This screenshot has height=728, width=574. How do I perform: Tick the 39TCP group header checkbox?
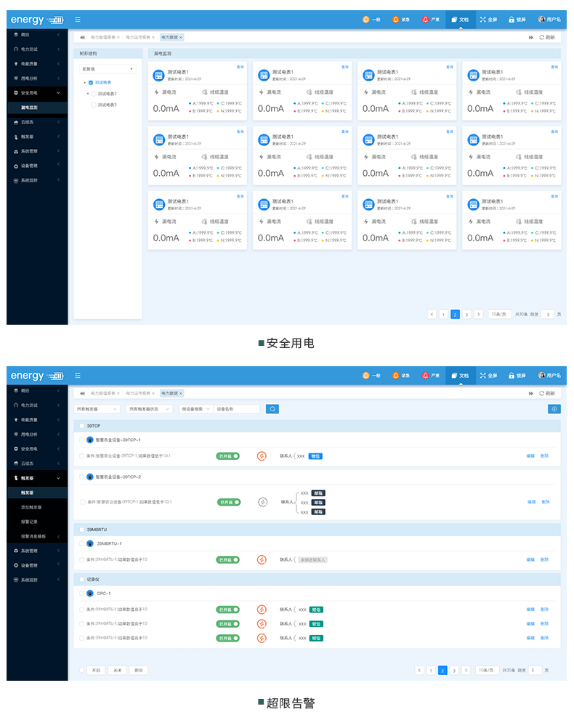pos(81,426)
